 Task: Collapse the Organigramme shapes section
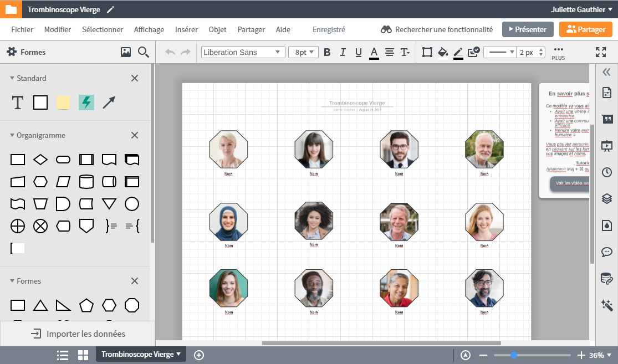point(13,135)
